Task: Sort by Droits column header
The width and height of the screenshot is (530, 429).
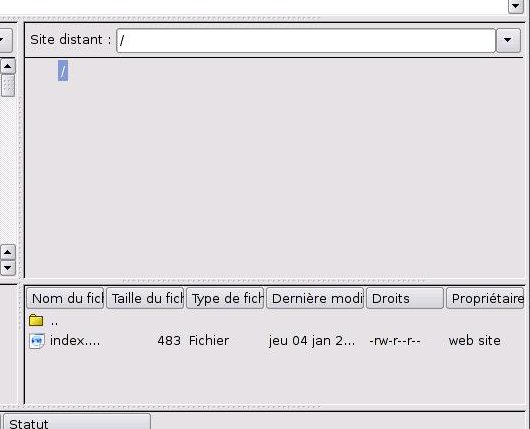Action: click(405, 298)
